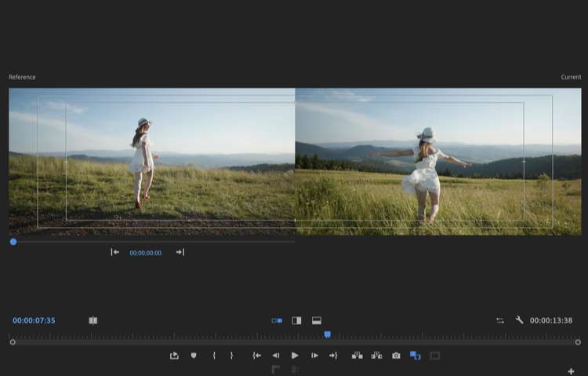Open the button editor plus icon

click(x=571, y=371)
